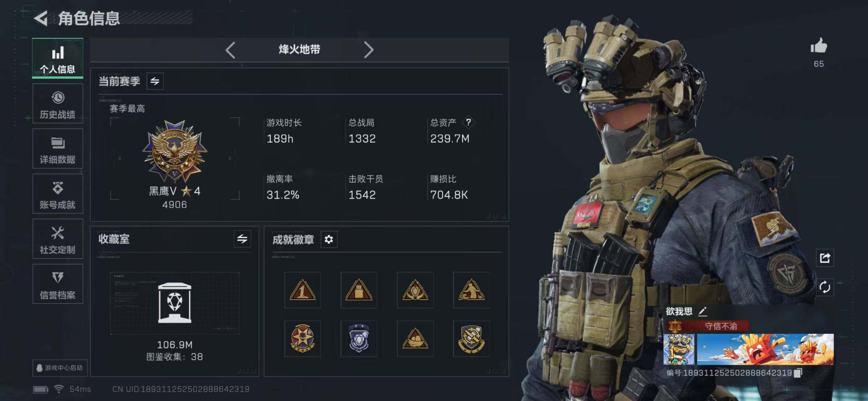
Task: Click the 总资产 question mark help icon
Action: tap(468, 122)
